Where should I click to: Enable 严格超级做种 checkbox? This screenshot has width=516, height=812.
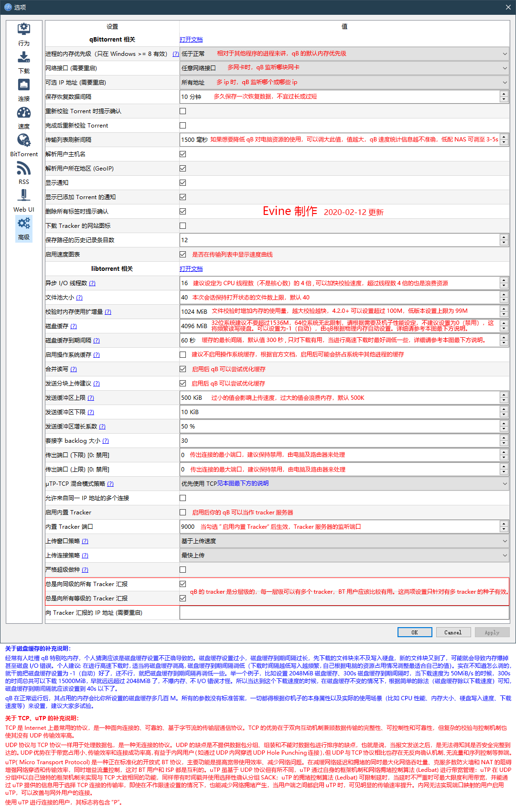point(183,569)
